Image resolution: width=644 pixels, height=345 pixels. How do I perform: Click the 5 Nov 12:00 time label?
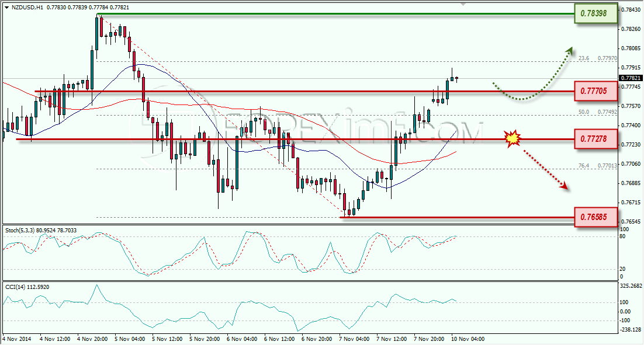coord(167,339)
